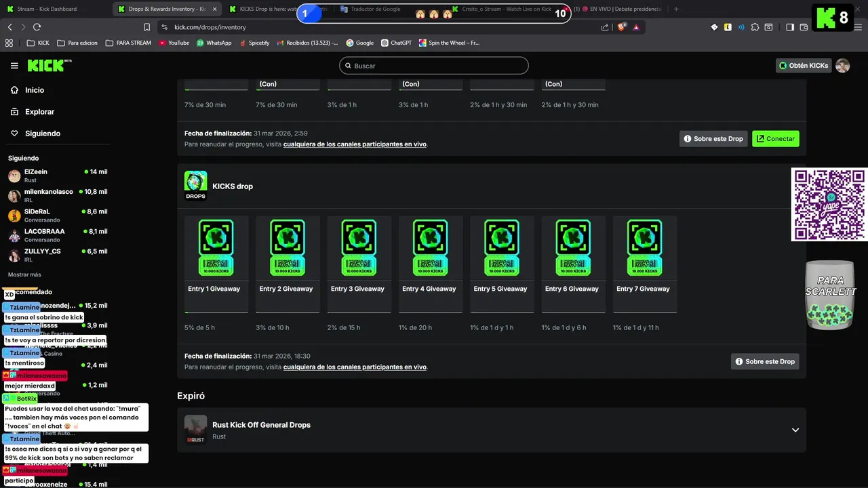The height and width of the screenshot is (488, 868).
Task: Open the ChatGPT bookmark
Action: click(x=396, y=43)
